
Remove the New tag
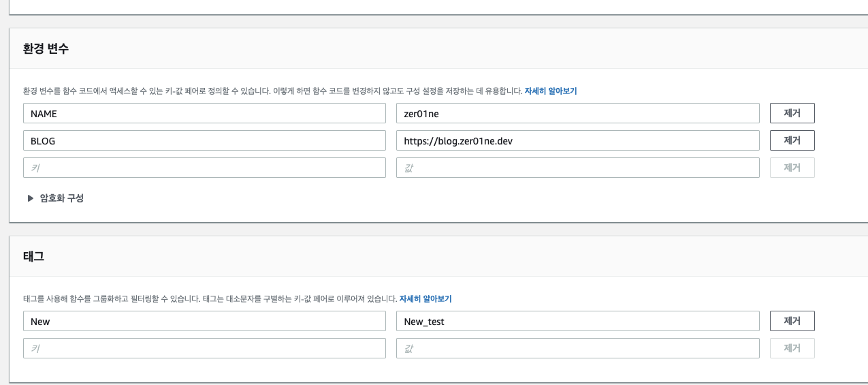click(792, 321)
